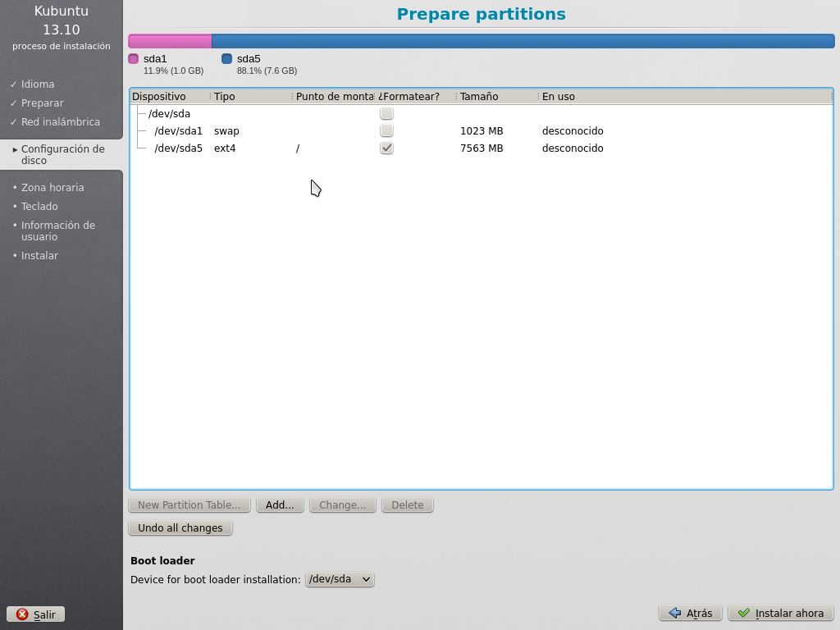Click the Tamaño column header

(492, 97)
